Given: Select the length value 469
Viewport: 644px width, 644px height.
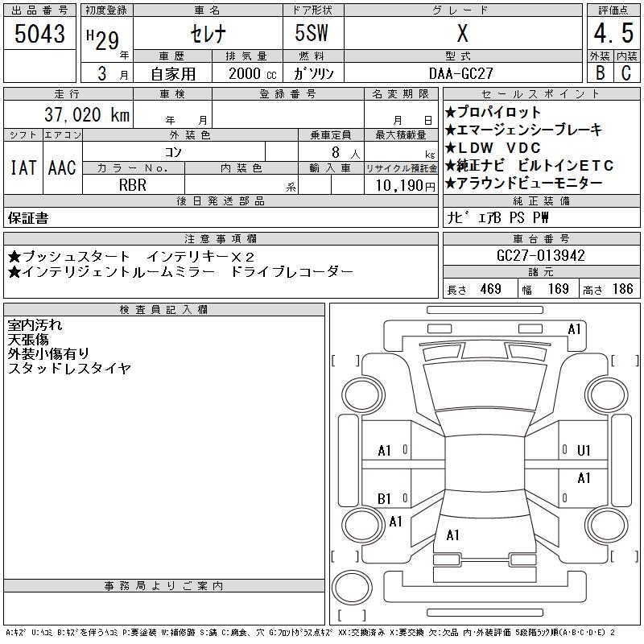Looking at the screenshot, I should tap(490, 289).
